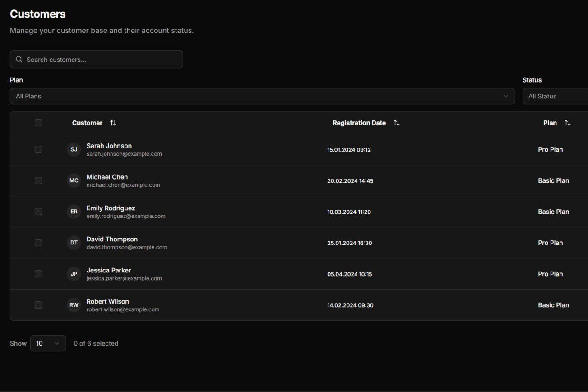Click david.thompson@example.com email text
This screenshot has height=392, width=588.
click(x=127, y=247)
